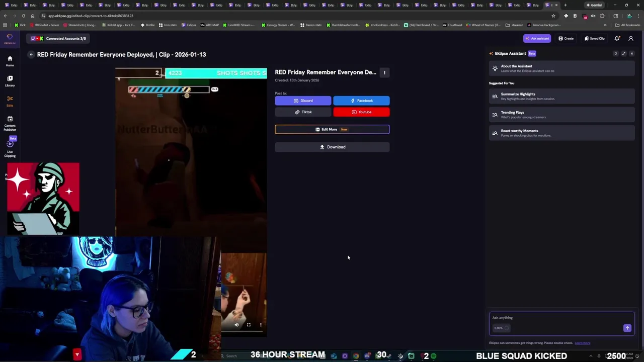Go back with the browser back arrow
The image size is (644, 362).
[x=6, y=16]
